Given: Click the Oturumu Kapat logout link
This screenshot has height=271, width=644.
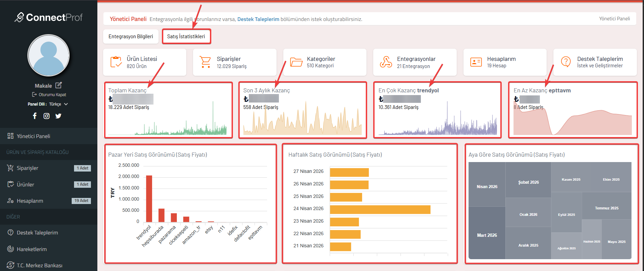Looking at the screenshot, I should pos(49,95).
